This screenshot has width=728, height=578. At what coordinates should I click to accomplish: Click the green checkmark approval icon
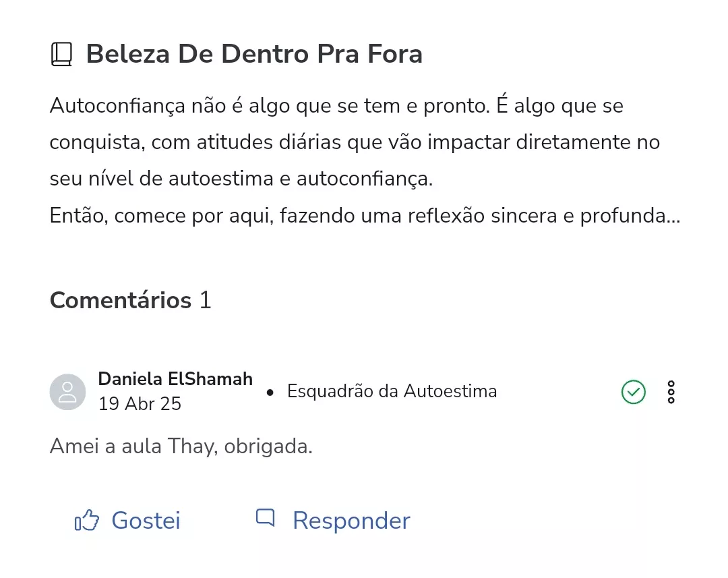(633, 392)
